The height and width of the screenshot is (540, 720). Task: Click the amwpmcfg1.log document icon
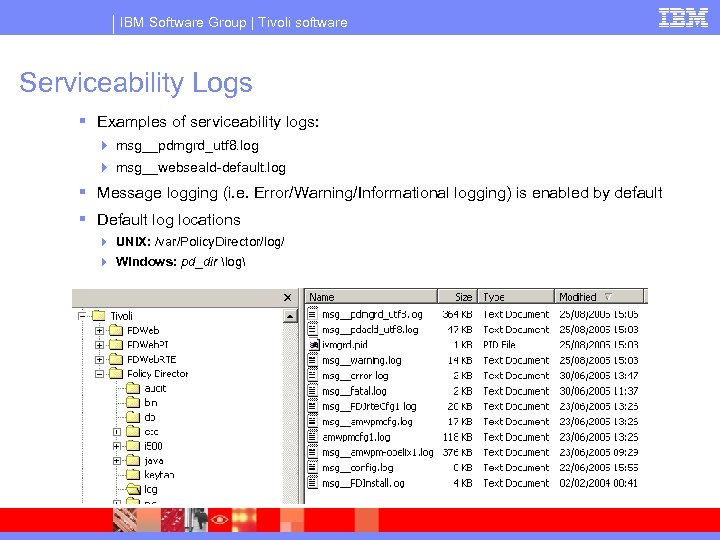click(x=313, y=437)
